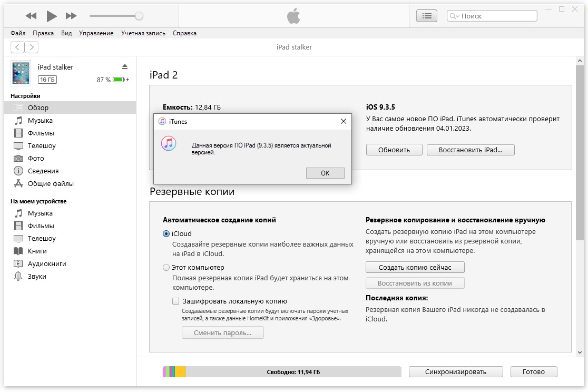Adjust the volume slider knob
Image resolution: width=588 pixels, height=392 pixels.
tap(139, 16)
